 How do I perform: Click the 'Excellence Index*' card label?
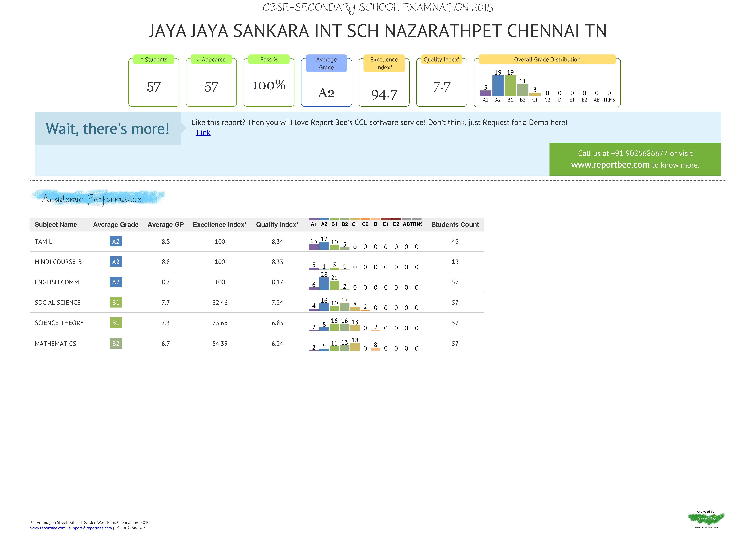point(384,63)
